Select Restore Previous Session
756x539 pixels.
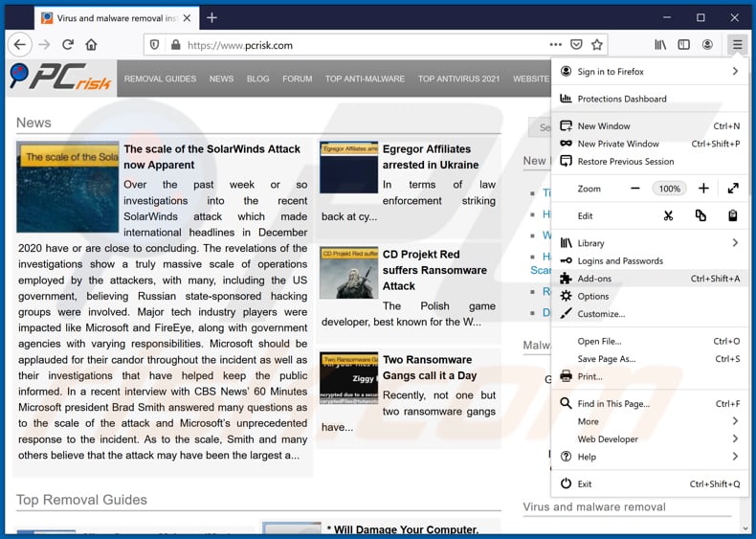650,161
